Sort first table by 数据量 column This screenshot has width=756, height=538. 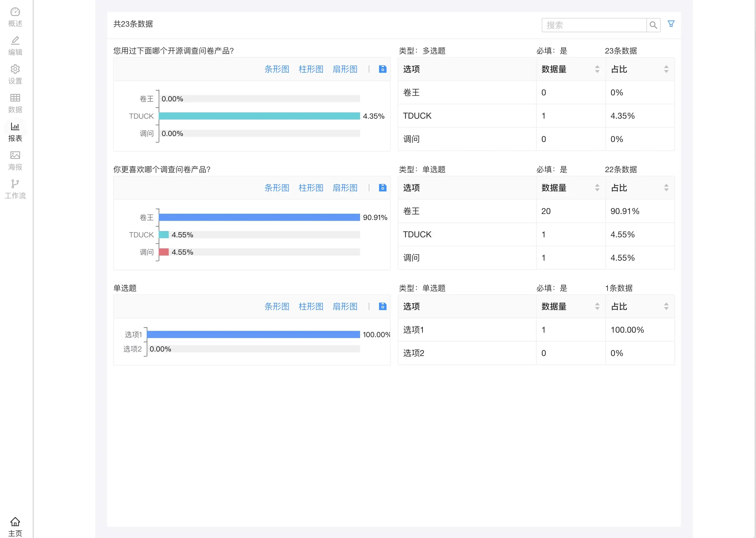point(597,69)
